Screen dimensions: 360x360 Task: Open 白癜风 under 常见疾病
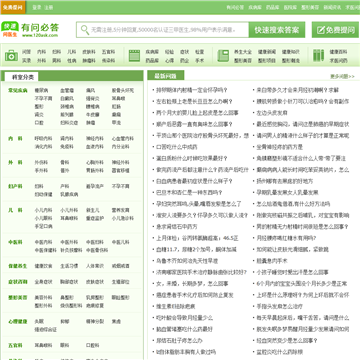(x=67, y=98)
